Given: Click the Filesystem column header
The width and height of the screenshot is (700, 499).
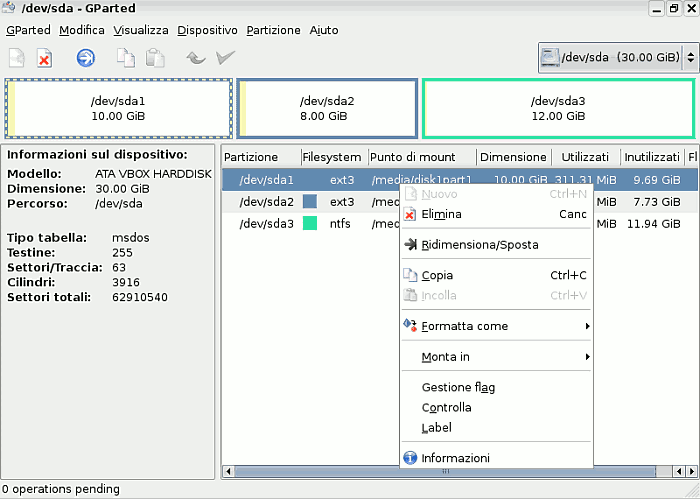Looking at the screenshot, I should point(333,157).
